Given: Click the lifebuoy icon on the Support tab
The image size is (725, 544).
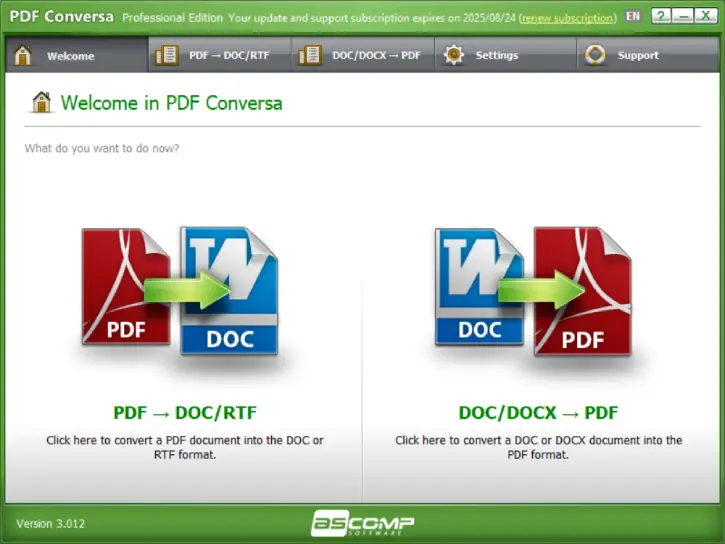Looking at the screenshot, I should click(x=595, y=55).
